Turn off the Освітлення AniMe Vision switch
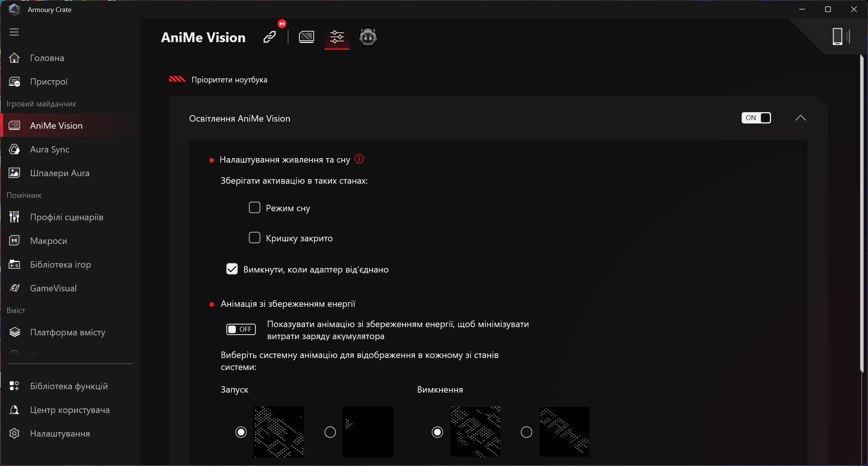 tap(756, 118)
